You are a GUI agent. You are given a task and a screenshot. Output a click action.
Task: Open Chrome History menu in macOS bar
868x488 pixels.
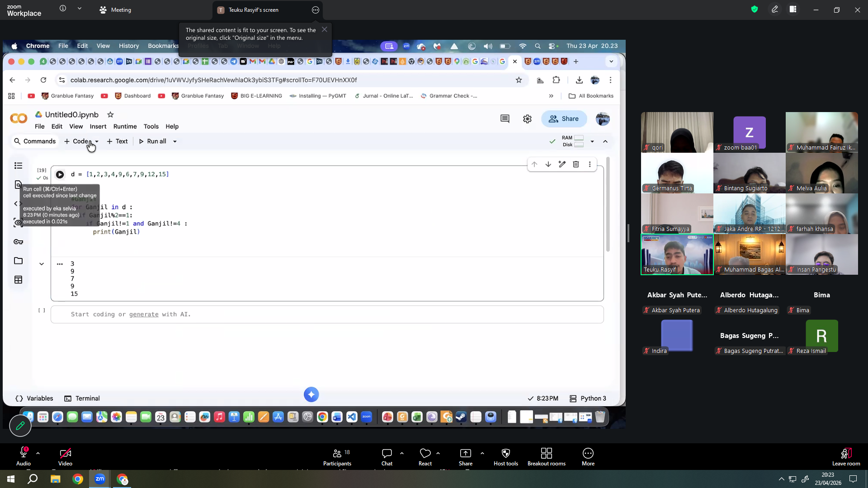[x=129, y=46]
